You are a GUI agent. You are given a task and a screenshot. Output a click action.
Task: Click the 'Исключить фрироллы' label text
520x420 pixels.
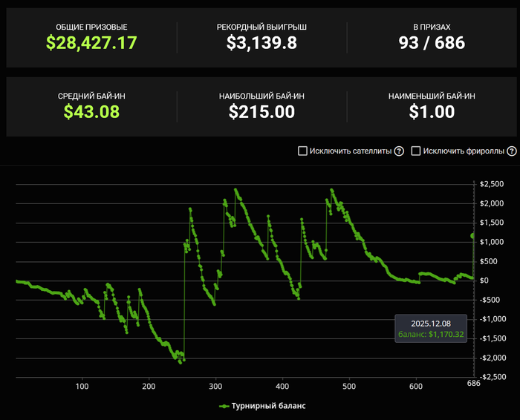pyautogui.click(x=464, y=151)
